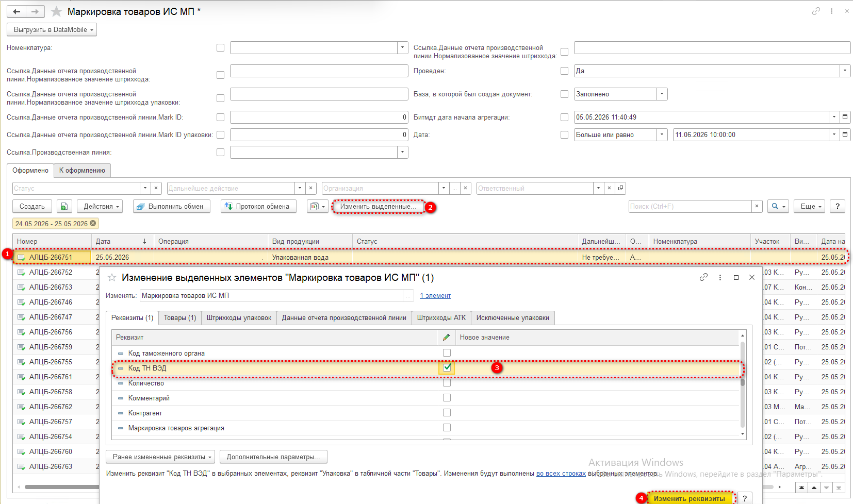853x504 pixels.
Task: Open the Товары (1) tab
Action: [180, 318]
